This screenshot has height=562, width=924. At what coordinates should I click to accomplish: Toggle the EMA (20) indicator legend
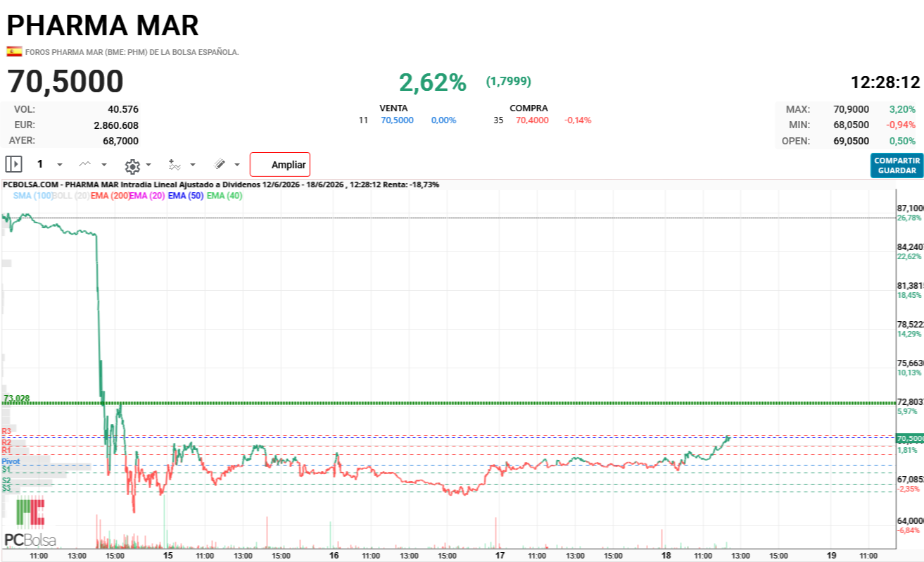(147, 196)
